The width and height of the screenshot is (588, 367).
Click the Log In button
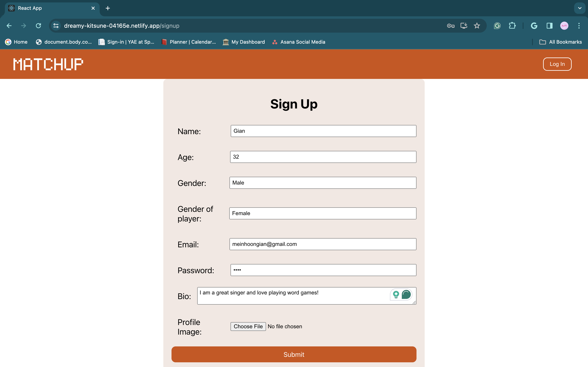[557, 64]
